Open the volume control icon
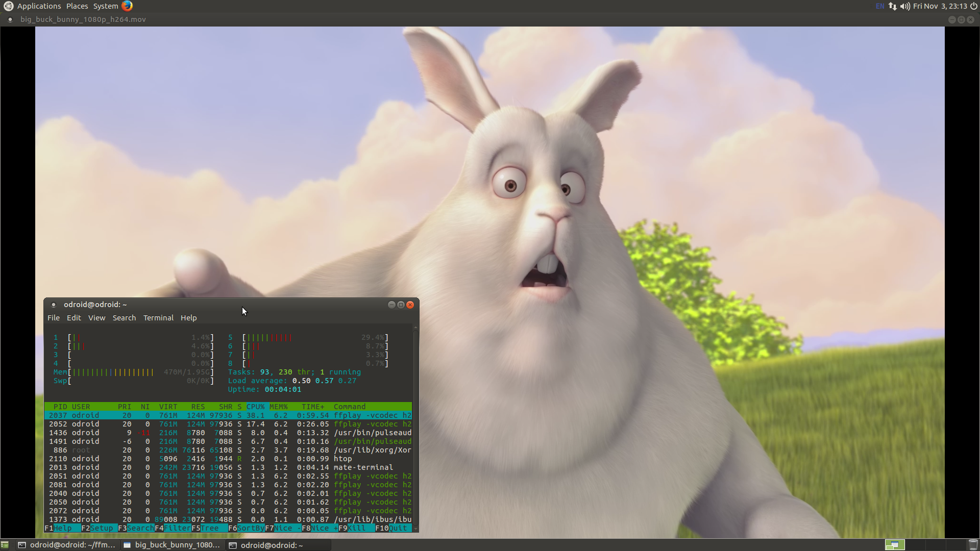This screenshot has width=980, height=551. point(905,6)
